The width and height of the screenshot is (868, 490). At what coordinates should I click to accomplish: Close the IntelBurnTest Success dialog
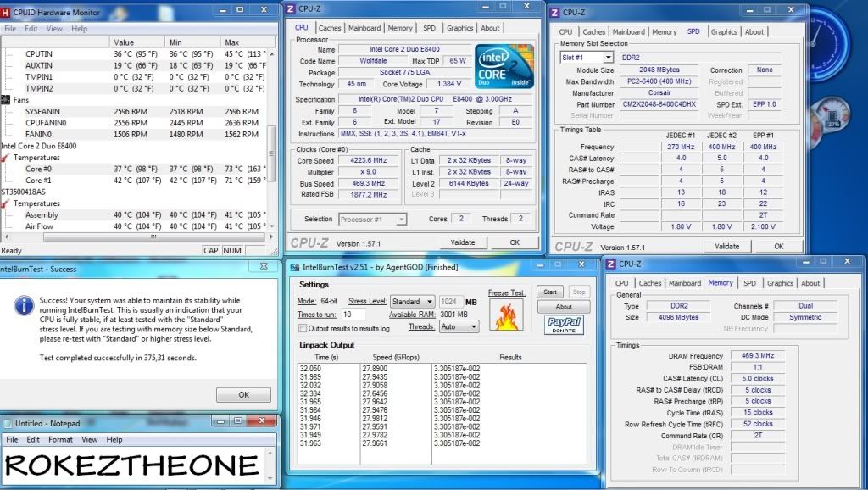264,267
